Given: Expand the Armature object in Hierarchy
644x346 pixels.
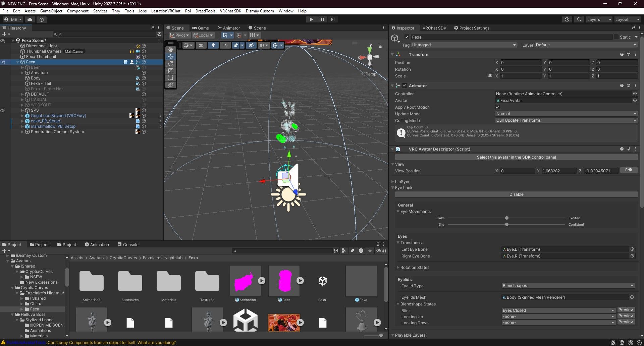Looking at the screenshot, I should [x=22, y=73].
